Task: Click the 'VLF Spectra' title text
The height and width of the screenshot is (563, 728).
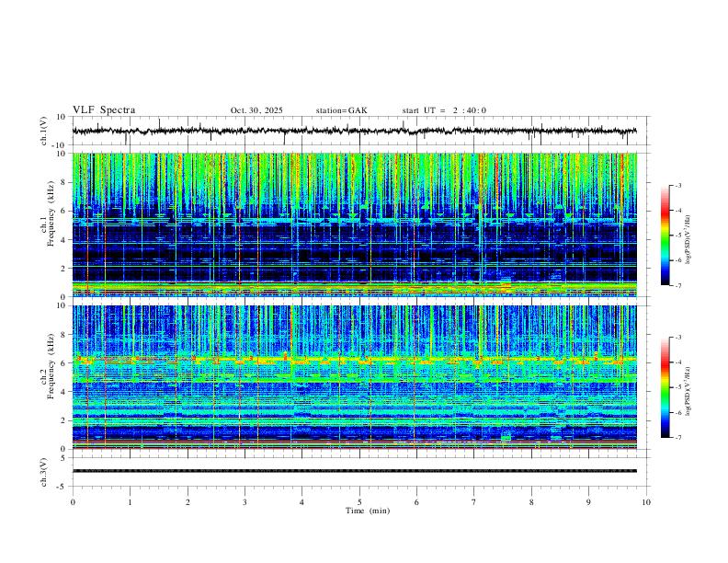Action: click(x=104, y=110)
